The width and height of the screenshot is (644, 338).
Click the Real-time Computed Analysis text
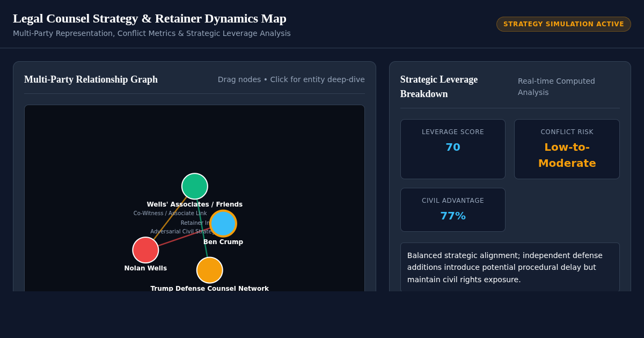coord(557,86)
